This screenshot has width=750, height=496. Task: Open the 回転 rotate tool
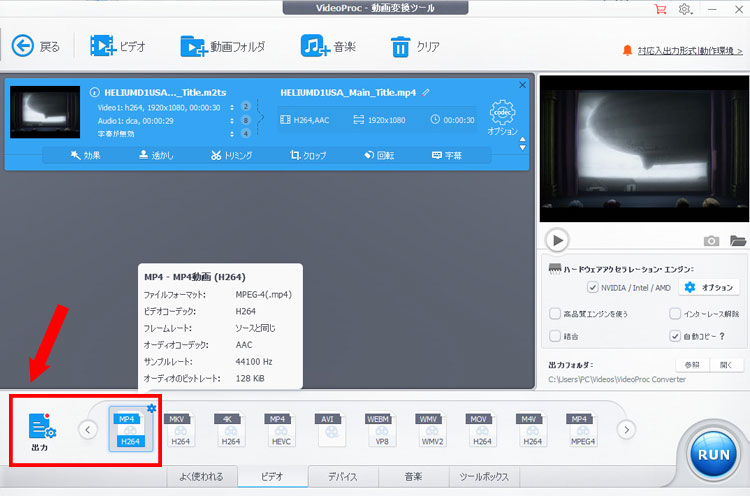[x=379, y=155]
